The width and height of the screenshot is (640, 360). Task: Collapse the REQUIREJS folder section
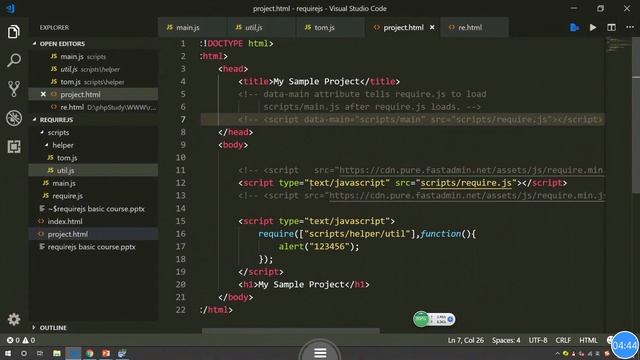pos(35,120)
